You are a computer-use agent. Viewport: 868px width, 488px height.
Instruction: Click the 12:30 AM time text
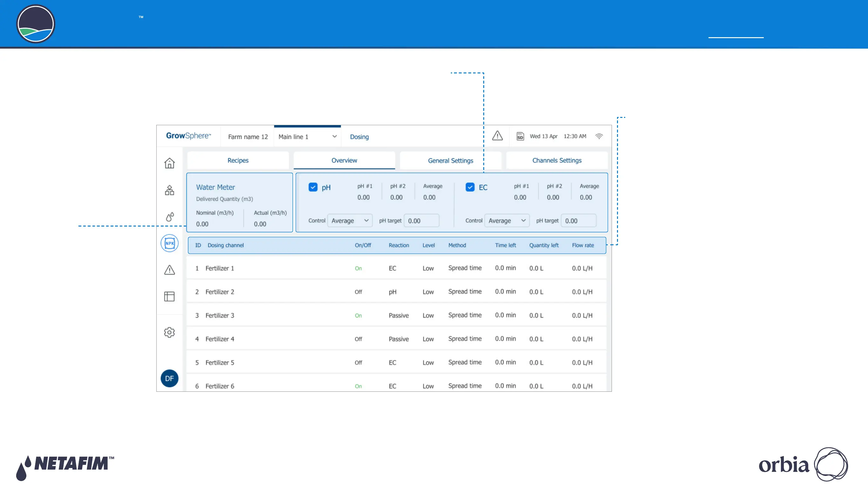click(x=575, y=136)
